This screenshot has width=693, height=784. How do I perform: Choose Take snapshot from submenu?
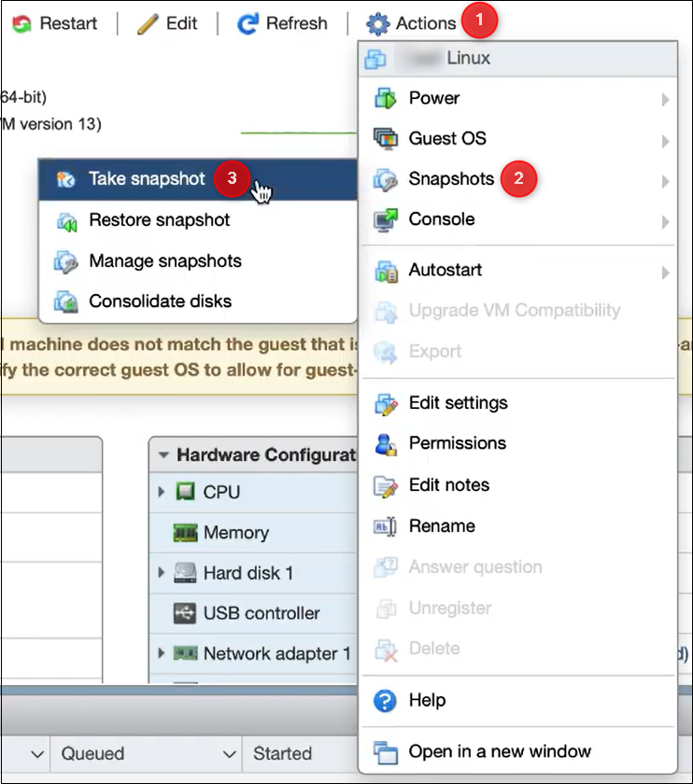click(x=198, y=179)
